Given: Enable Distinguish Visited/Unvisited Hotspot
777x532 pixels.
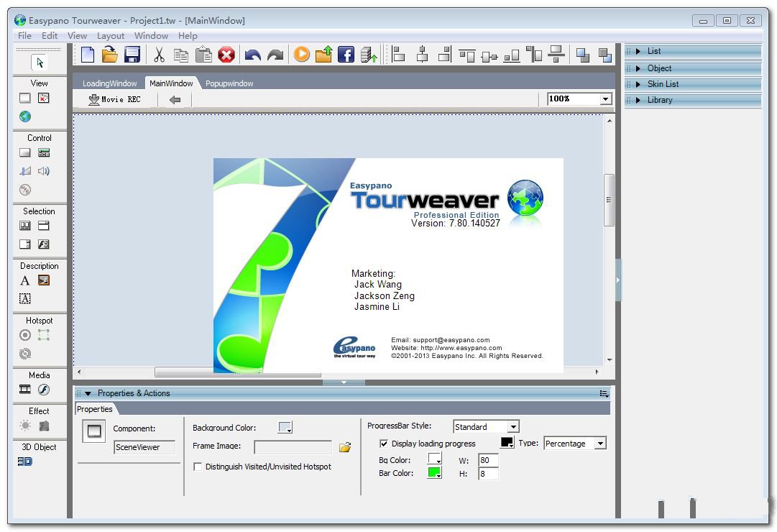Looking at the screenshot, I should [x=198, y=467].
